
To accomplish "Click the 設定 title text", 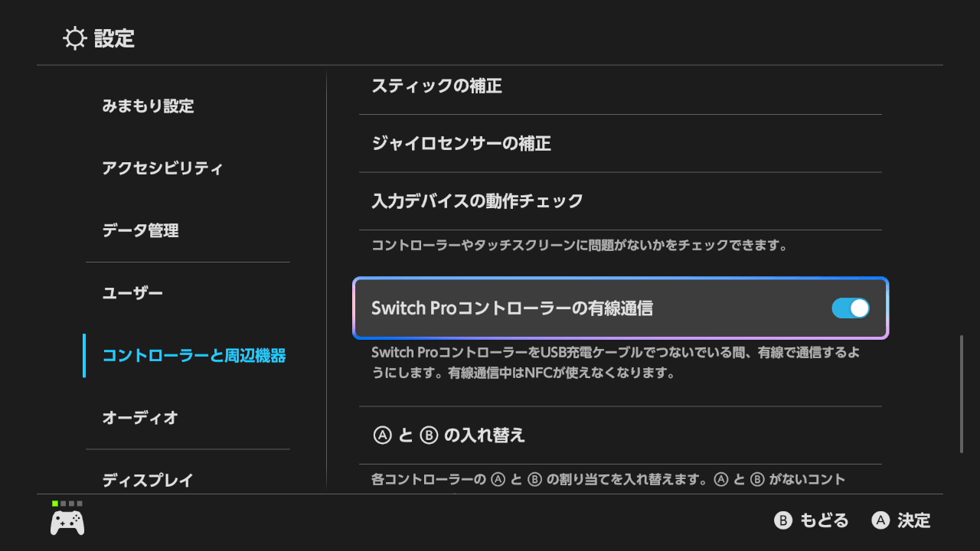I will [114, 38].
